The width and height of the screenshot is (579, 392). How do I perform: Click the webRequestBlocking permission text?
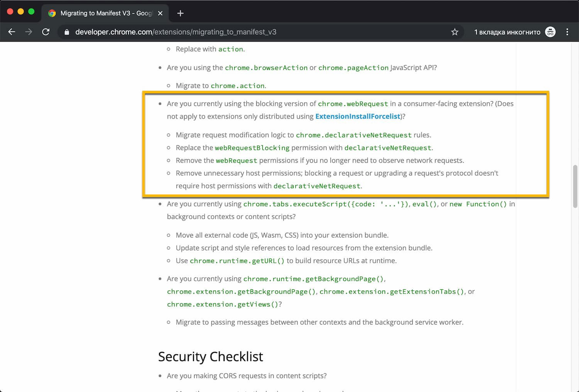(x=252, y=148)
